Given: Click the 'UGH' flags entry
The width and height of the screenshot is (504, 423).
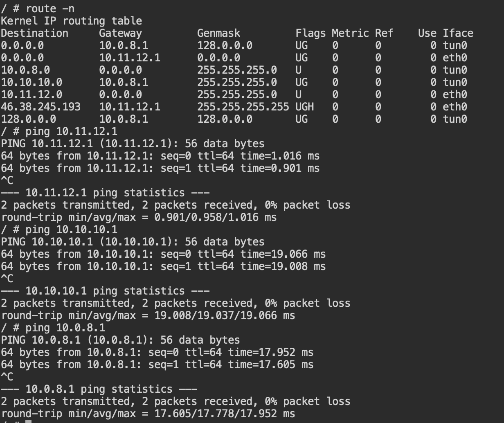Looking at the screenshot, I should [x=305, y=107].
